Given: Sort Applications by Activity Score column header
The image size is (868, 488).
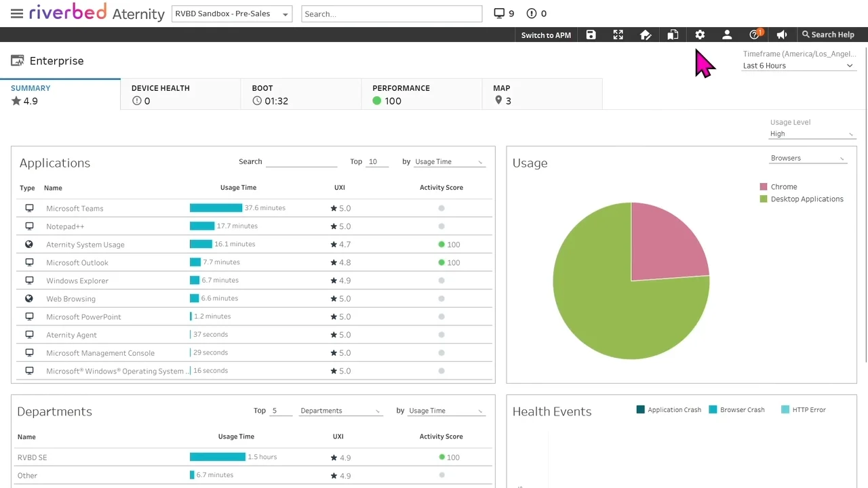Looking at the screenshot, I should point(441,188).
